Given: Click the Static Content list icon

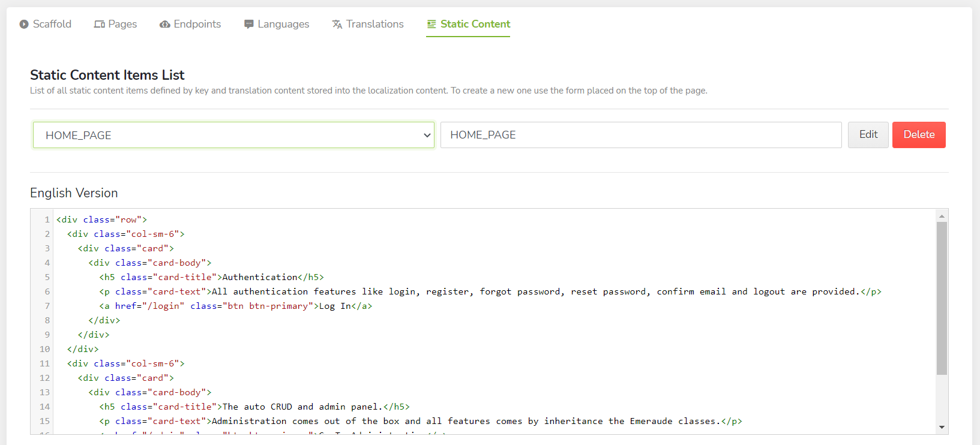Looking at the screenshot, I should click(431, 25).
